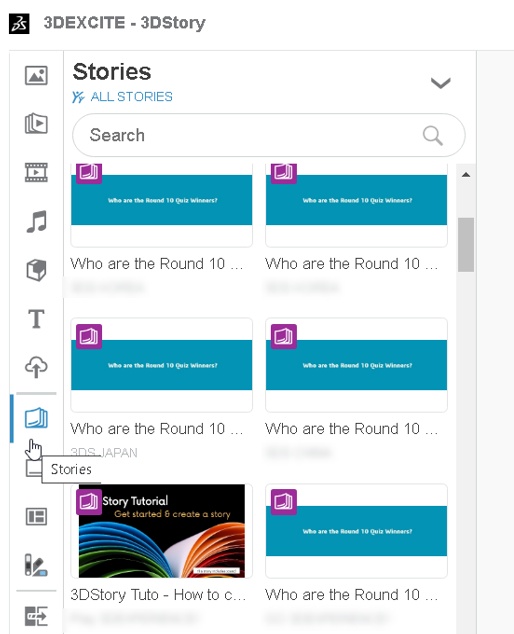Open the ALL STORIES filter link
514x634 pixels.
(131, 97)
